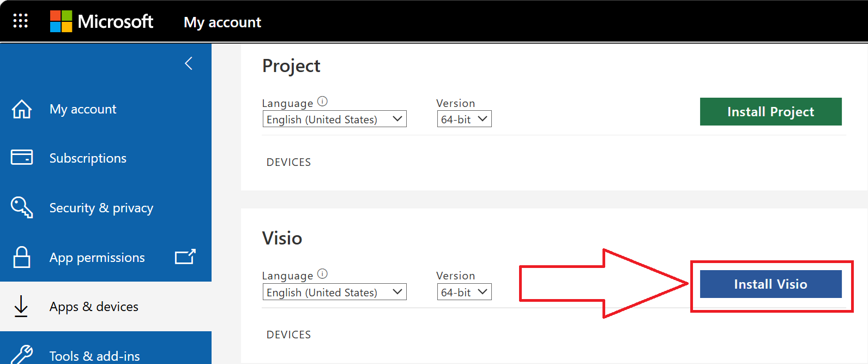Open the Project Version 64-bit dropdown
868x364 pixels.
(x=465, y=119)
